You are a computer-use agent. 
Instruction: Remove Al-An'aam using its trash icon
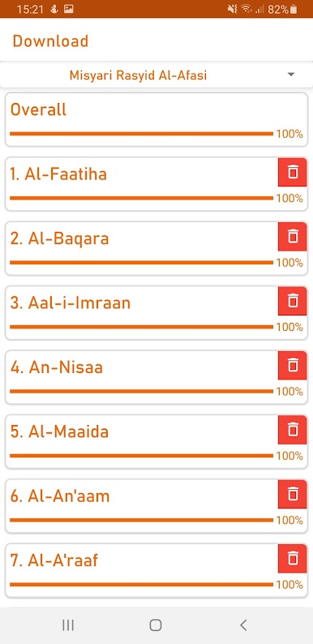[293, 495]
